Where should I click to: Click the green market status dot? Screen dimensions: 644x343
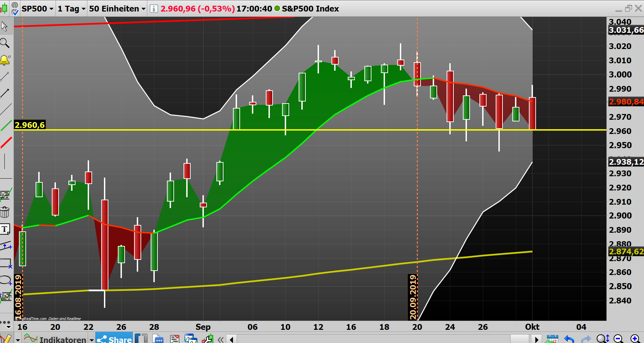pyautogui.click(x=277, y=8)
